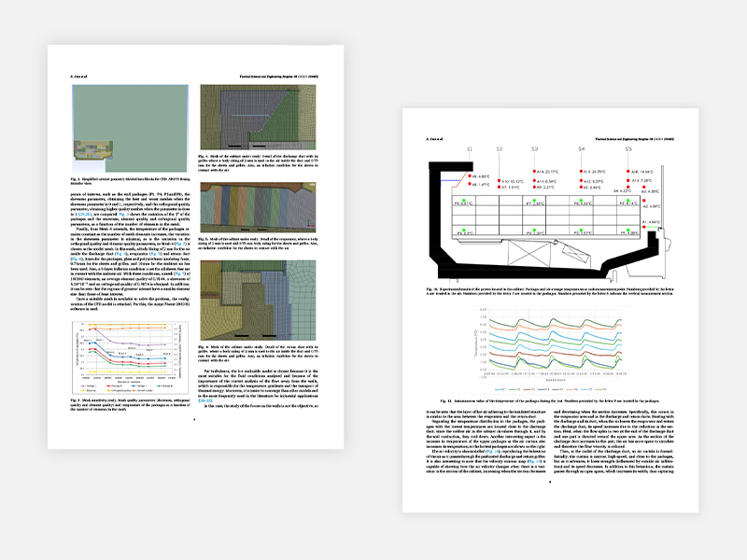The width and height of the screenshot is (747, 560).
Task: Click the Fig. 3 caption text
Action: (x=133, y=181)
